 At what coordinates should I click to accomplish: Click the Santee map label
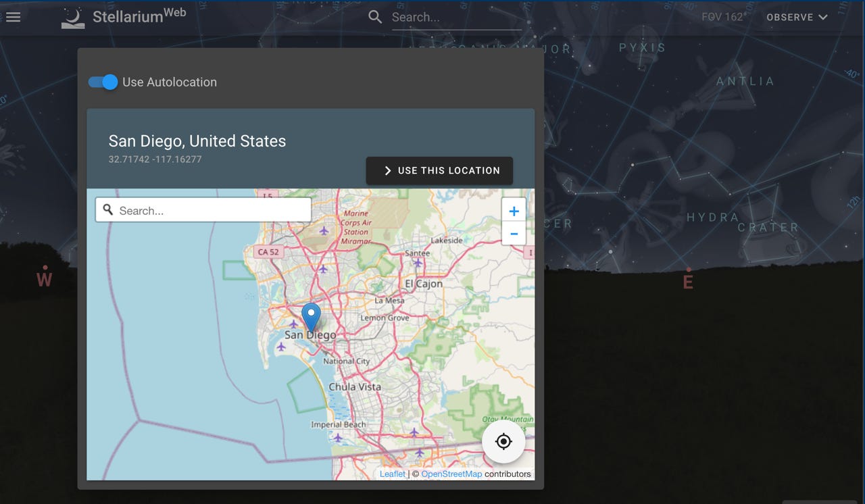pos(417,253)
